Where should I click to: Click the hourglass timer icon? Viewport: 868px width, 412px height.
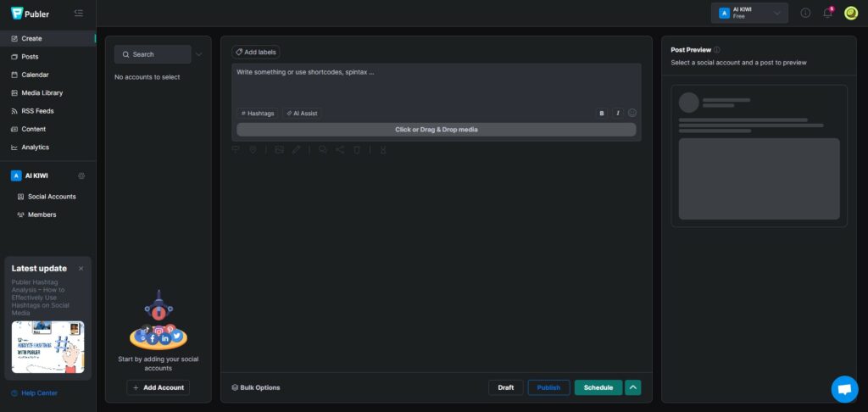coord(383,149)
